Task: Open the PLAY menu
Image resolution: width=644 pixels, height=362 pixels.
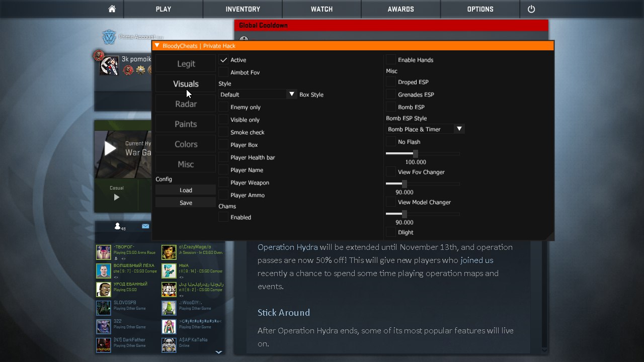Action: pyautogui.click(x=163, y=9)
